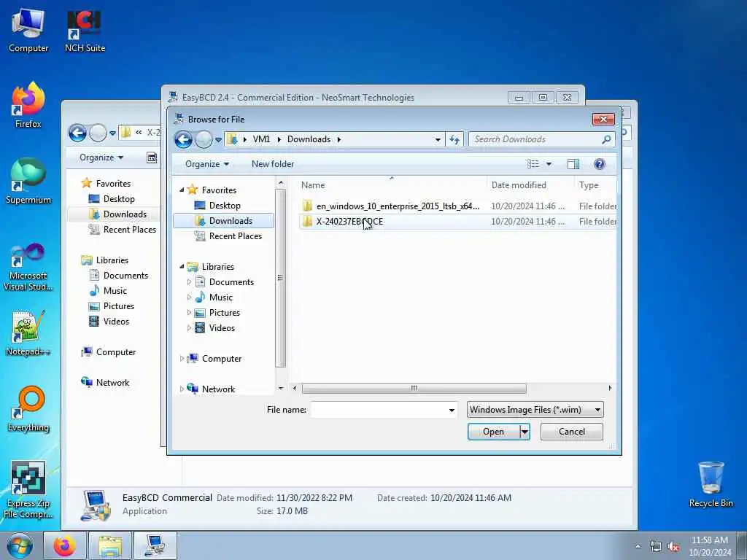Screen dimensions: 747x560
Task: Change view icon in Browse dialog
Action: 533,164
